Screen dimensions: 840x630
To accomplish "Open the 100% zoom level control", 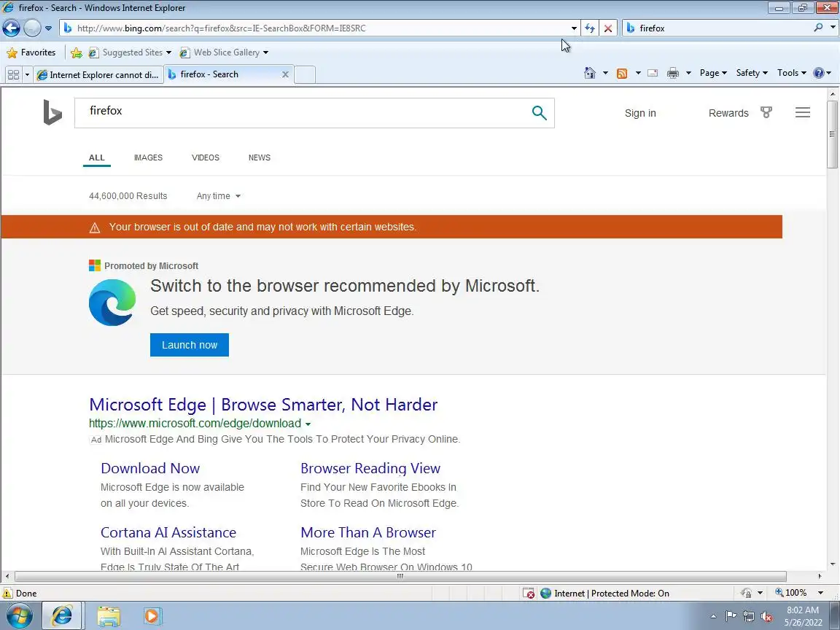I will coord(798,593).
